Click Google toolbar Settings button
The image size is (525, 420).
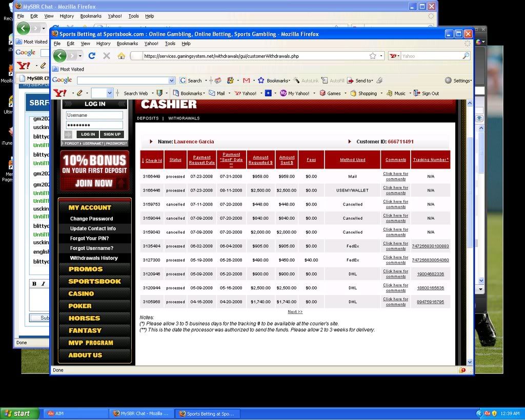458,80
